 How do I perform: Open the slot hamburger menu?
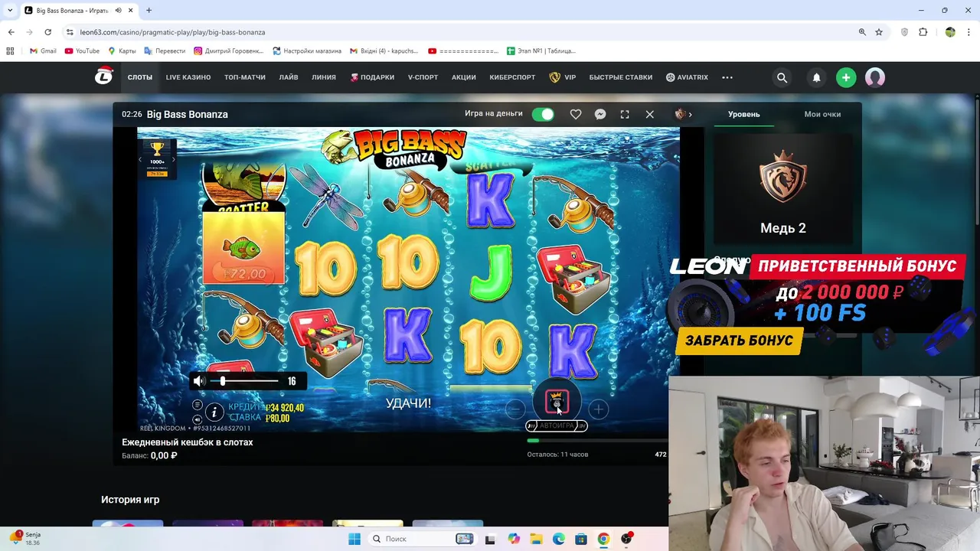click(198, 405)
